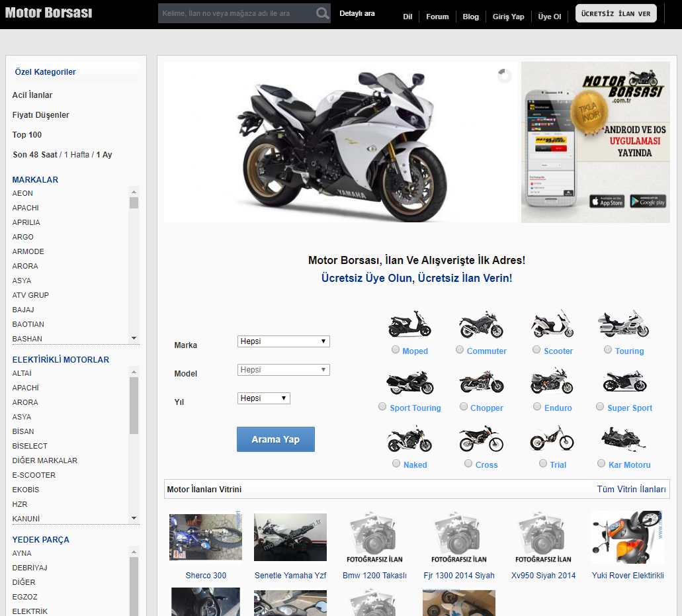Open DEBRİYAJ spare parts entry
This screenshot has width=682, height=616.
30,568
